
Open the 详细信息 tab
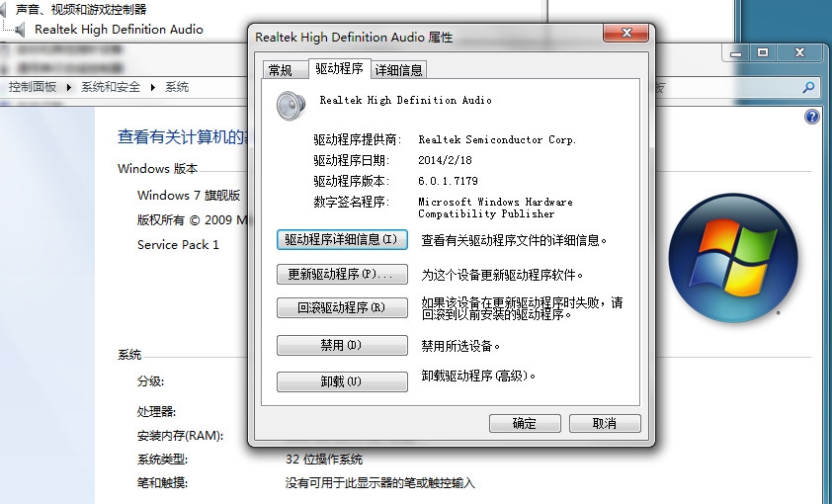pos(398,69)
